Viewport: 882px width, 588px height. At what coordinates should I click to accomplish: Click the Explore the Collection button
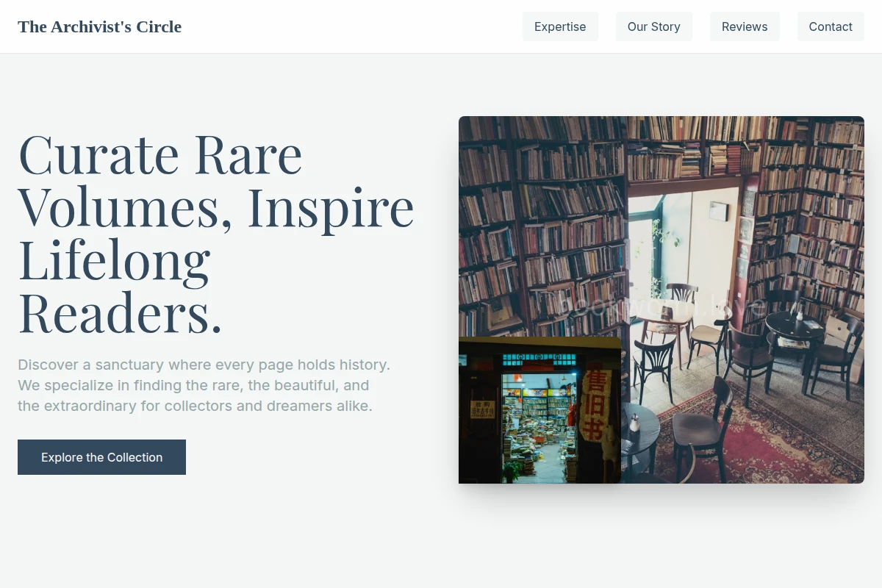pyautogui.click(x=101, y=457)
